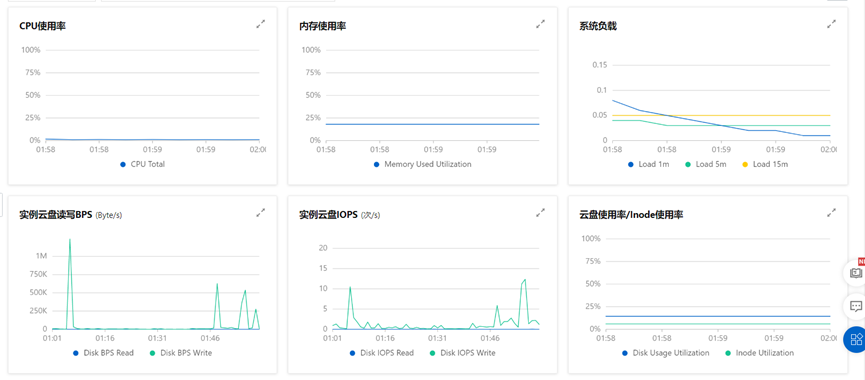Expand the 内存使用率 chart to fullscreen
This screenshot has height=380, width=865.
click(541, 24)
